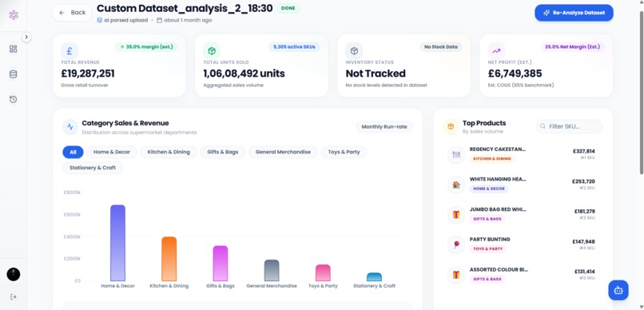Select the Toys & Party filter tab
The image size is (644, 310).
click(344, 152)
